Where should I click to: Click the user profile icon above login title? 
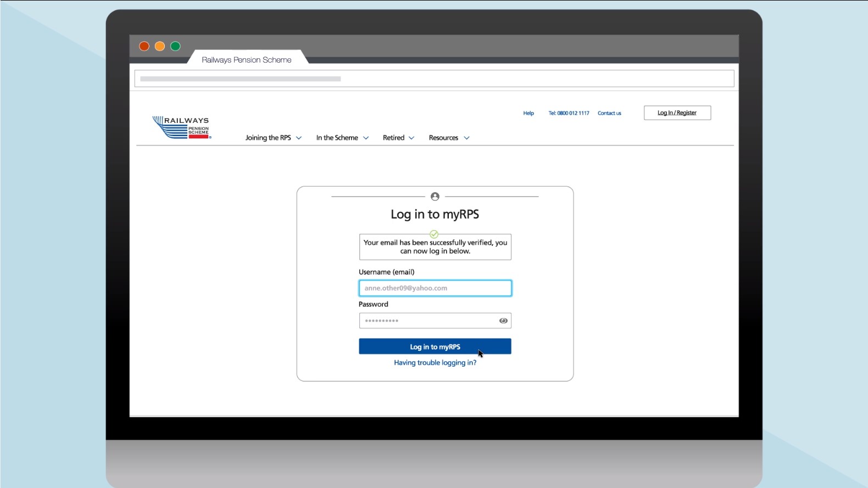tap(435, 197)
